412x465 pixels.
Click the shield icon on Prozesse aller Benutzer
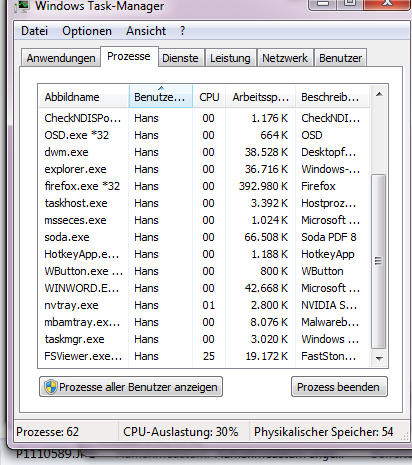click(51, 387)
